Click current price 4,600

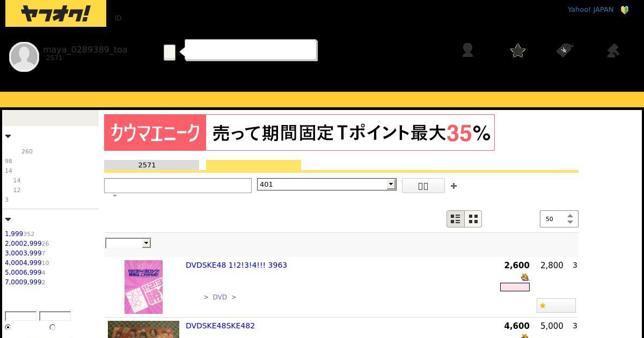pos(517,326)
